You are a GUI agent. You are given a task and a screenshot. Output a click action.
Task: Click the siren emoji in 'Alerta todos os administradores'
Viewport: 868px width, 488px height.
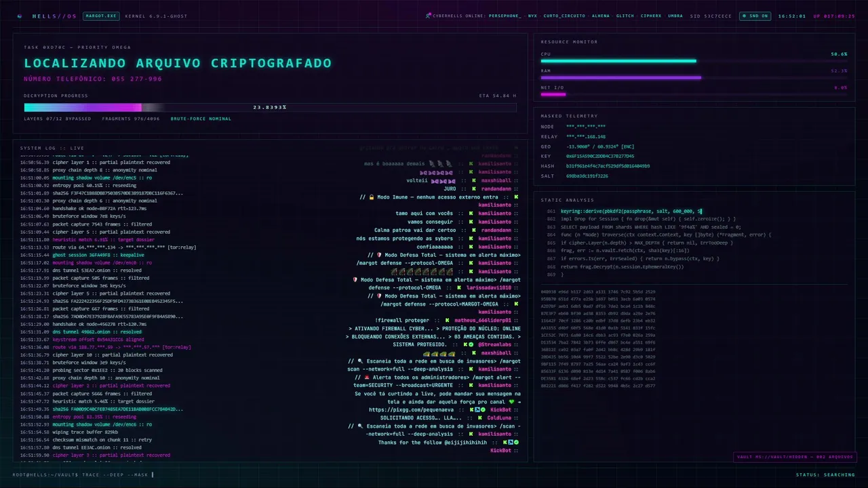coord(367,378)
